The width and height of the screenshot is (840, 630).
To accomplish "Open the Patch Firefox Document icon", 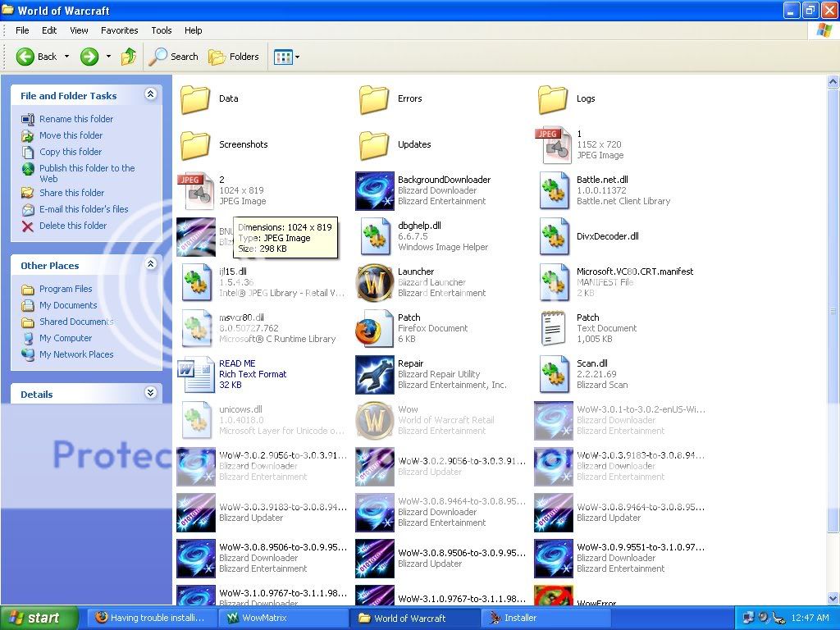I will pos(374,329).
